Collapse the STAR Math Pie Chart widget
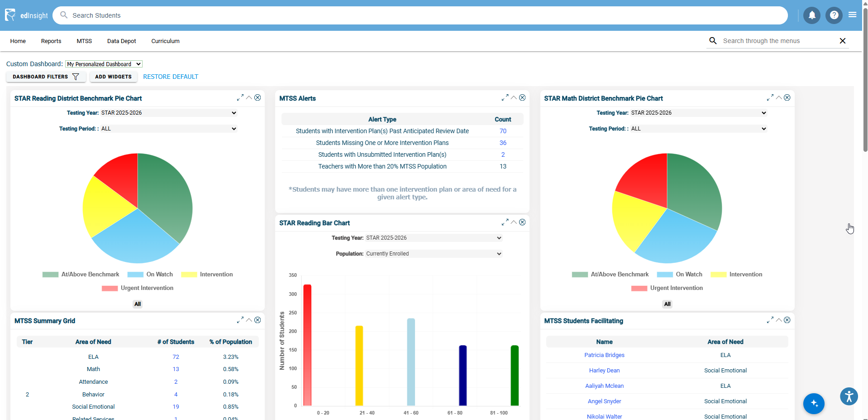The height and width of the screenshot is (420, 868). point(779,97)
